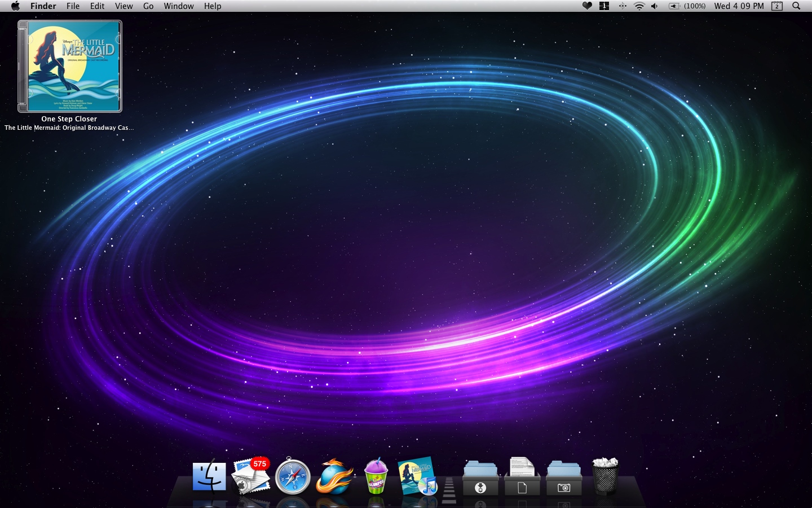Open the Go menu

pos(148,6)
